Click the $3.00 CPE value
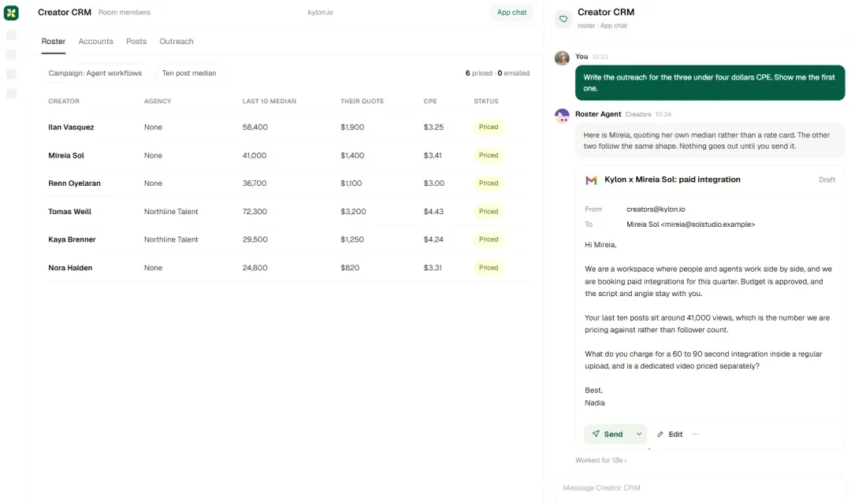This screenshot has width=851, height=504. [433, 183]
